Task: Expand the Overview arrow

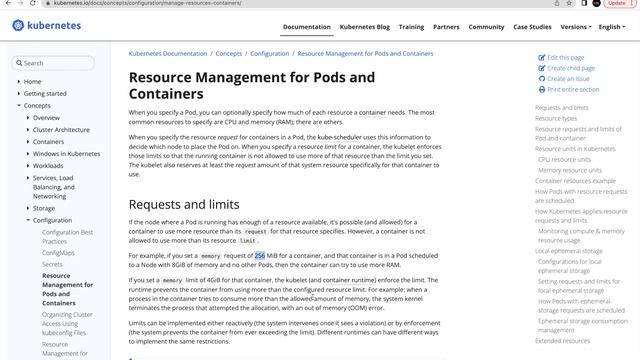Action: coord(28,118)
